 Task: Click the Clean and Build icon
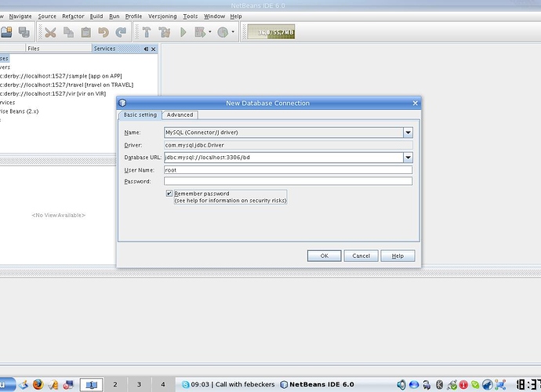pyautogui.click(x=165, y=32)
